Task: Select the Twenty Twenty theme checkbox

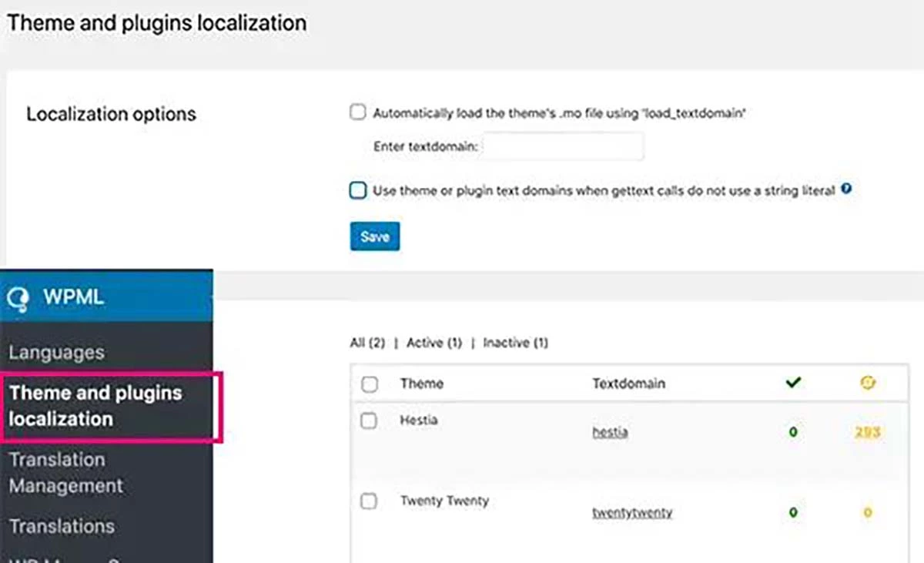Action: (369, 501)
